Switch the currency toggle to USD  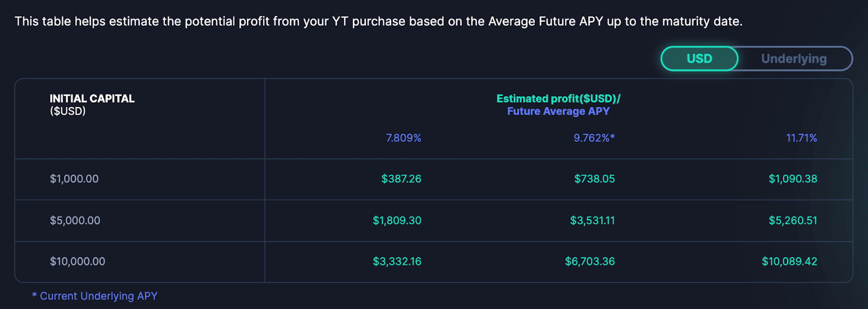click(x=699, y=59)
